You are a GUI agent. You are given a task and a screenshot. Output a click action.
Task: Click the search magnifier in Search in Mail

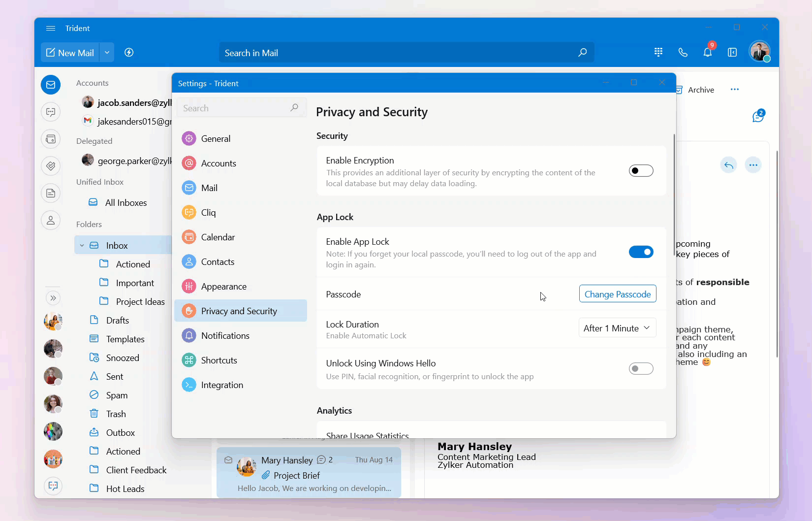pos(582,53)
